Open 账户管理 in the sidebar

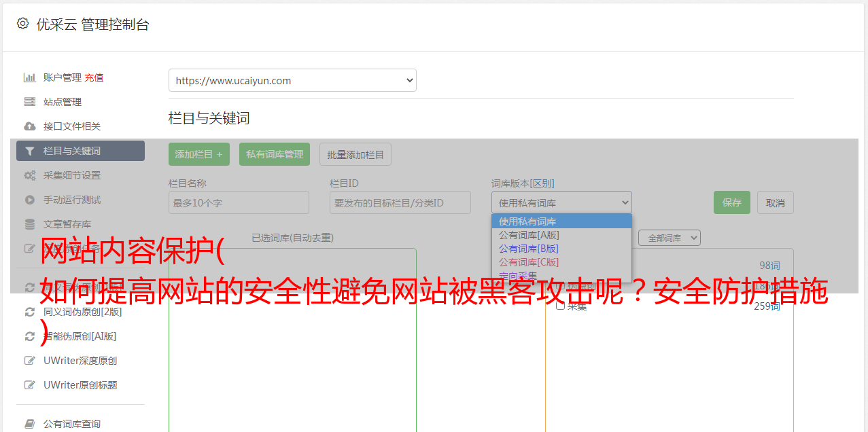click(63, 77)
